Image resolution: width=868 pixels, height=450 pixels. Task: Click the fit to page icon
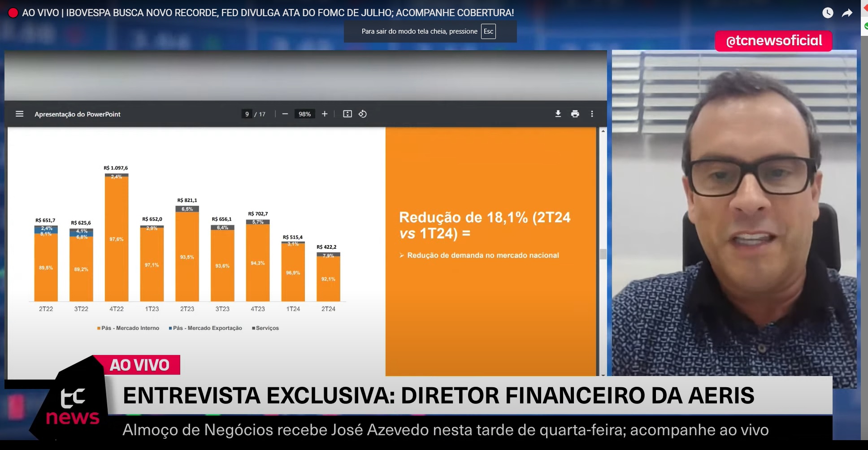347,114
